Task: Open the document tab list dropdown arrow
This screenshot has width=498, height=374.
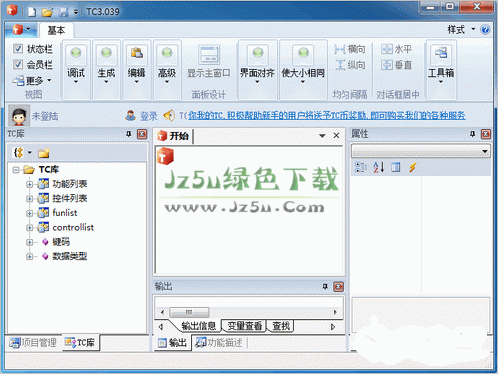Action: [x=322, y=136]
